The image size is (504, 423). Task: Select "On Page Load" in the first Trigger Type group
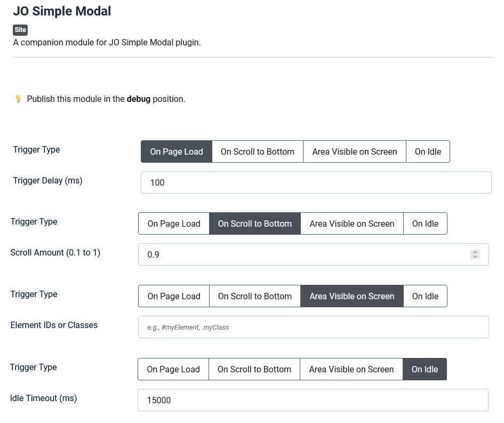tap(176, 151)
